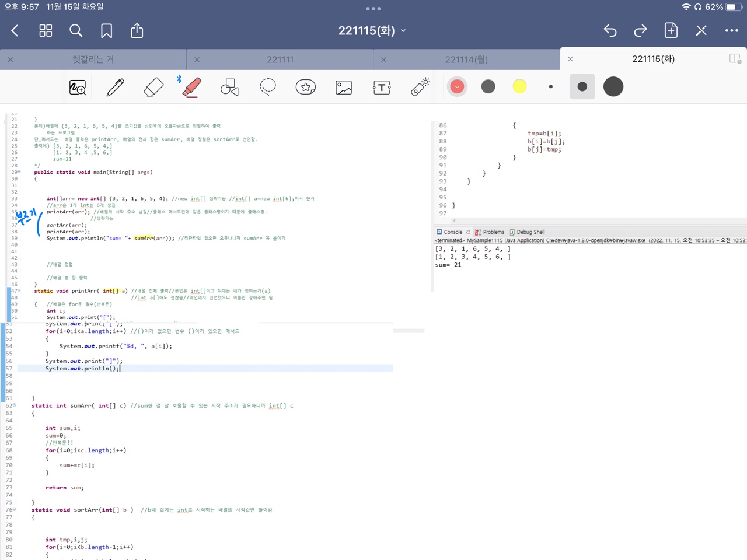Close the 221115(화) tab

[x=570, y=59]
